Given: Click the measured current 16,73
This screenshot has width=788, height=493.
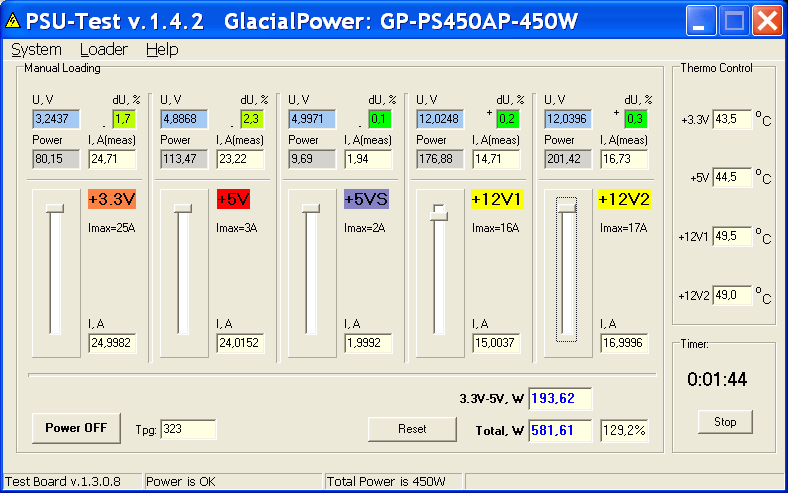Looking at the screenshot, I should tap(624, 159).
